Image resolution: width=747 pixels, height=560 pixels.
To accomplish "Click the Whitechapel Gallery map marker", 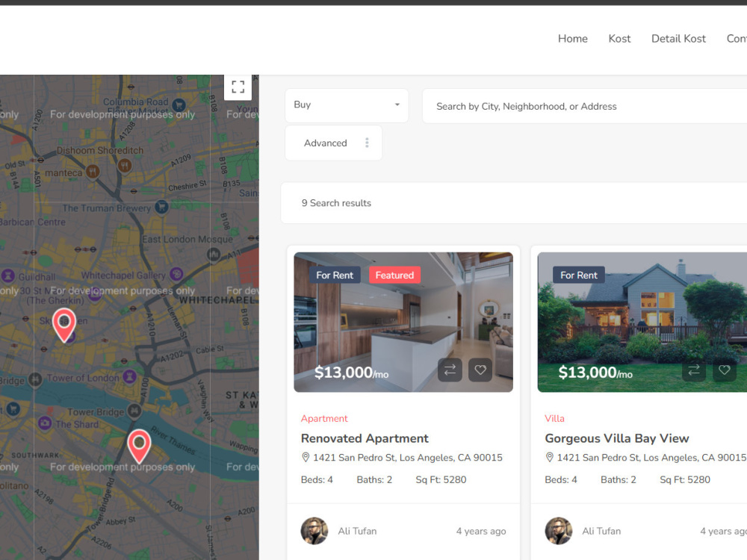I will click(x=177, y=274).
